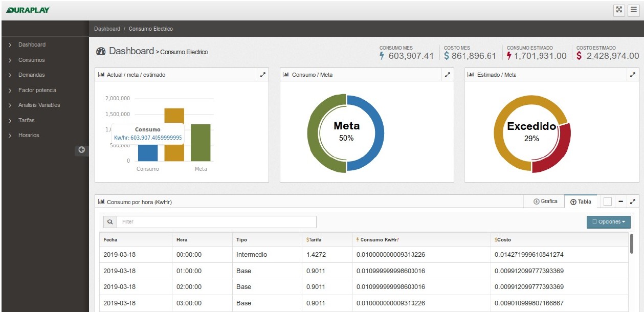Image resolution: width=644 pixels, height=312 pixels.
Task: Expand the Factor potencia sidebar item
Action: (37, 90)
